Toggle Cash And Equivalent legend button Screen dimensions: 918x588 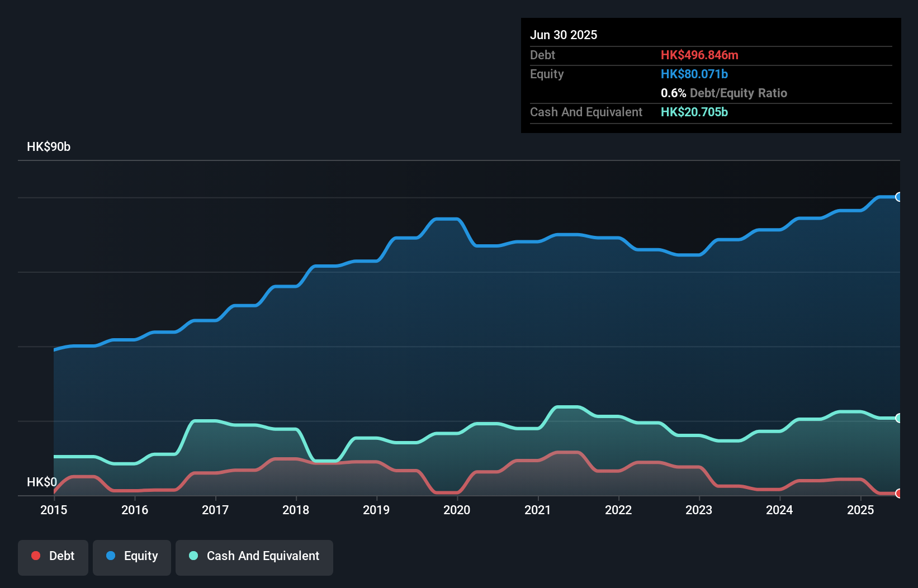(254, 557)
